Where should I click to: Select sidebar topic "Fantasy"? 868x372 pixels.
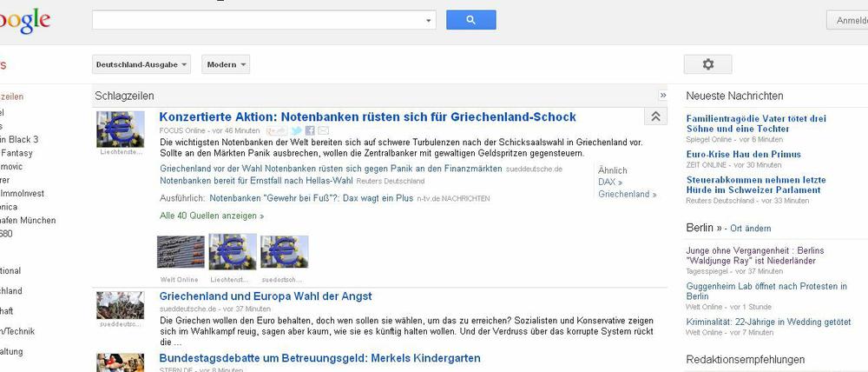(x=16, y=153)
